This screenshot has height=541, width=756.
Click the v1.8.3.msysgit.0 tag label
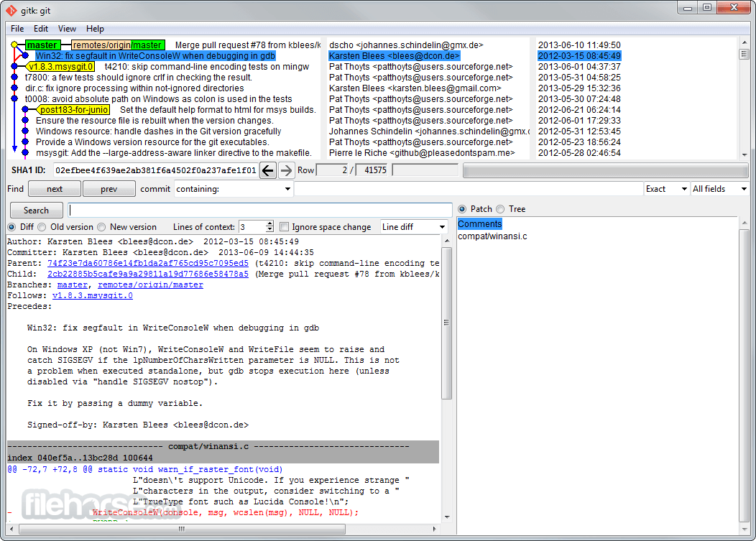(61, 67)
